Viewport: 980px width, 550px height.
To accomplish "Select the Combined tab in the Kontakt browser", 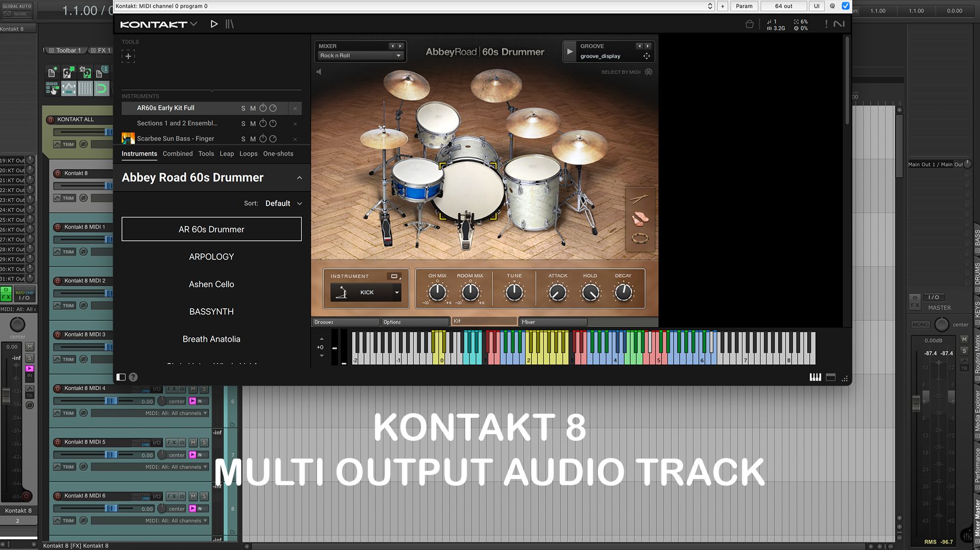I will 178,154.
